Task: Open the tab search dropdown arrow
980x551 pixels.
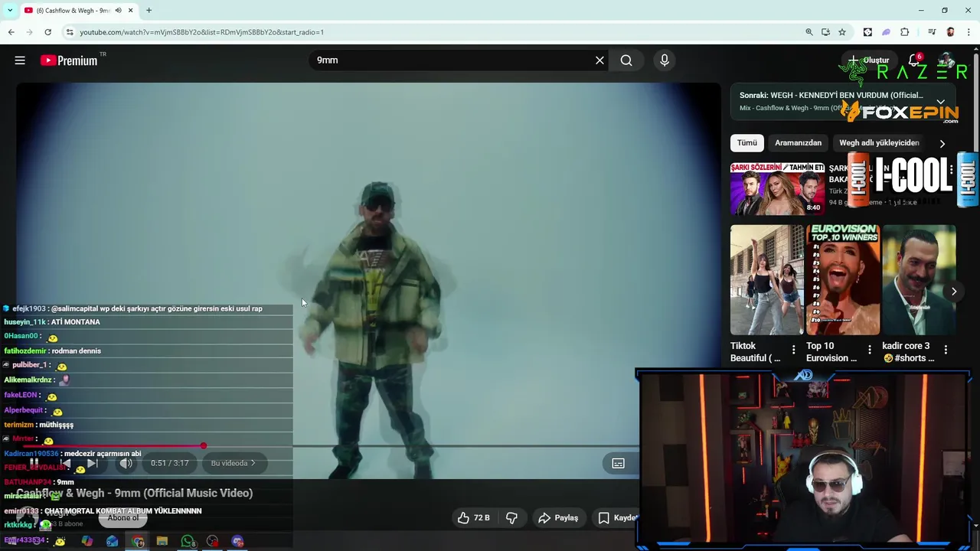Action: point(10,11)
